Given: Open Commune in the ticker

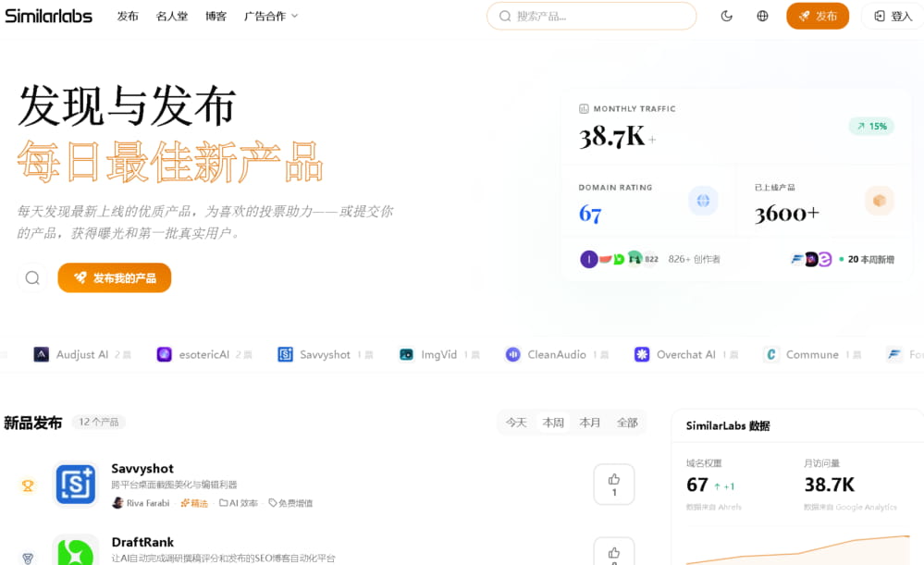Looking at the screenshot, I should tap(812, 355).
